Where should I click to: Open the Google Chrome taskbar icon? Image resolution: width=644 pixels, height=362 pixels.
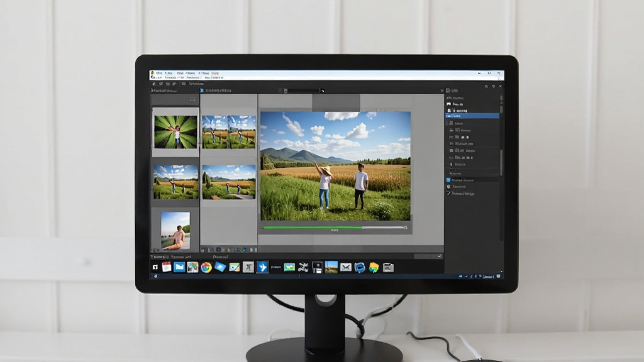[206, 268]
